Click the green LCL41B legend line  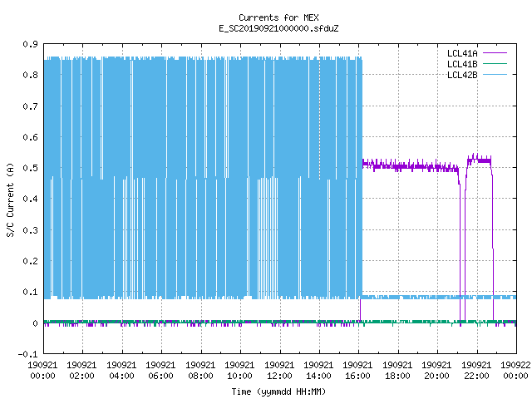[495, 63]
